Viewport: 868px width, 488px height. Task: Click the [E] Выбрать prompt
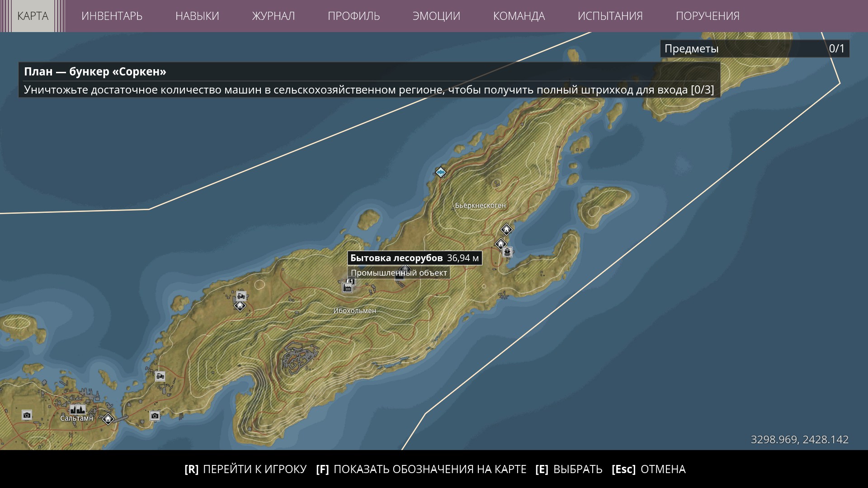pos(569,469)
